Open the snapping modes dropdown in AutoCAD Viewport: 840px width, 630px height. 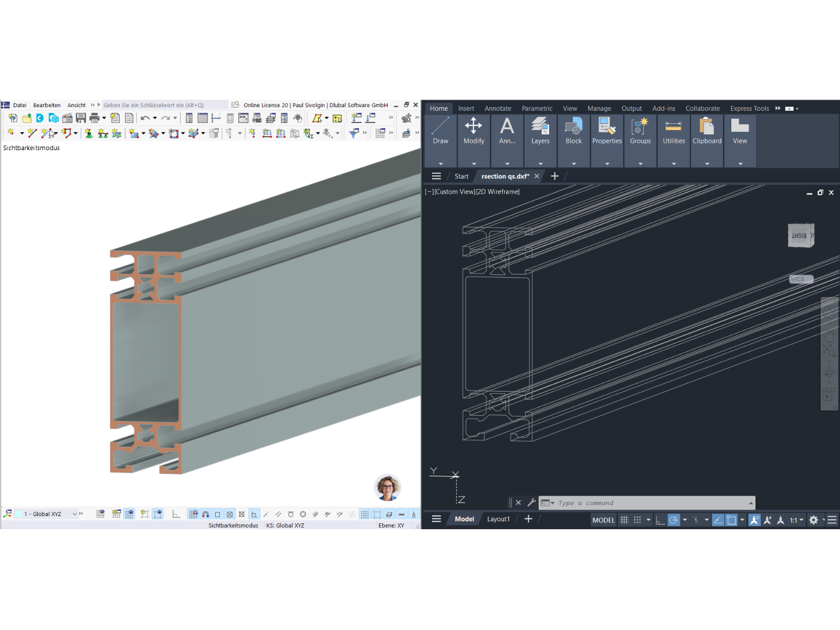point(649,520)
